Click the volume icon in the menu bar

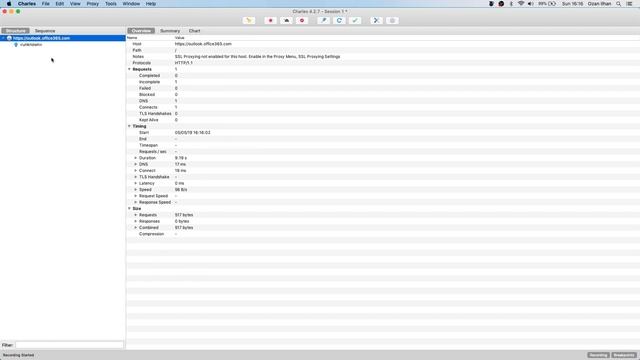coord(531,4)
